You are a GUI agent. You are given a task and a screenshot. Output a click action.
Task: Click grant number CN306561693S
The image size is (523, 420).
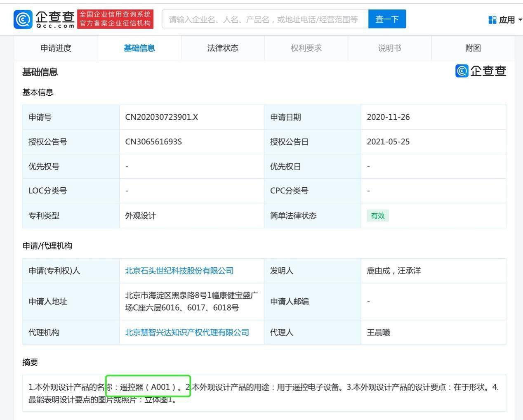tap(153, 142)
